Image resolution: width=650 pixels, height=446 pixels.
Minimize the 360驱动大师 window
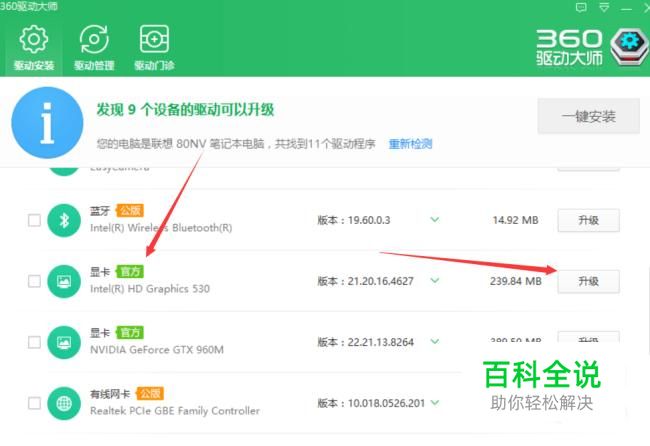[x=626, y=8]
